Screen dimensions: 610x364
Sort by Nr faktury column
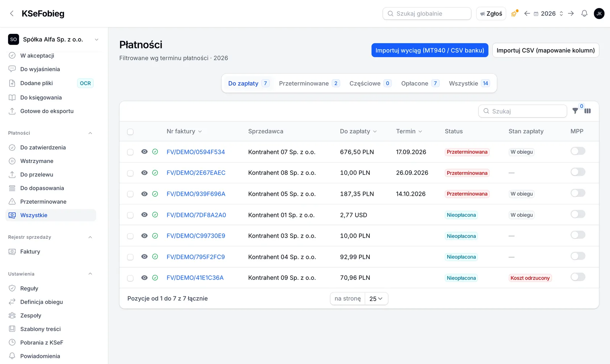(x=184, y=131)
